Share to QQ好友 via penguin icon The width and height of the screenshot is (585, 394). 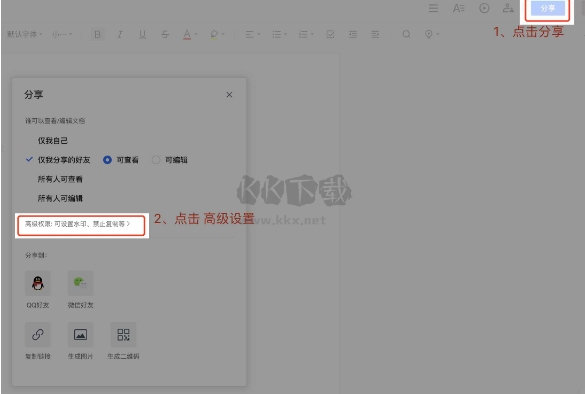38,283
